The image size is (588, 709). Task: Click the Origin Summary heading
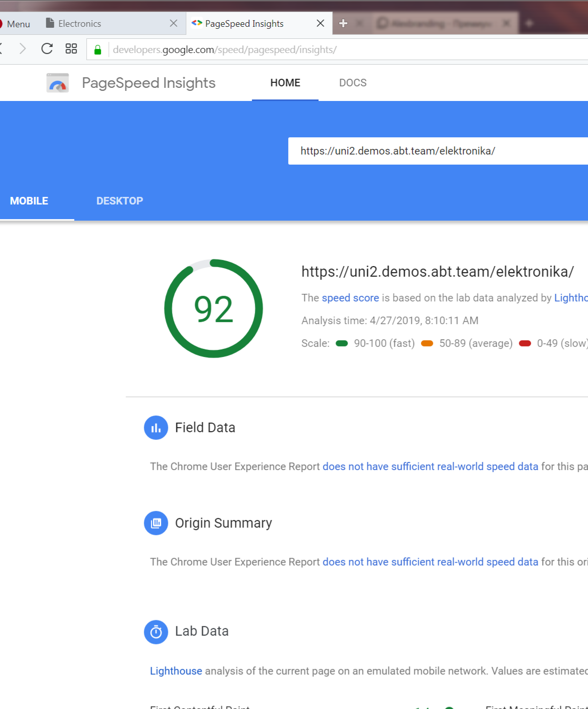tap(224, 523)
